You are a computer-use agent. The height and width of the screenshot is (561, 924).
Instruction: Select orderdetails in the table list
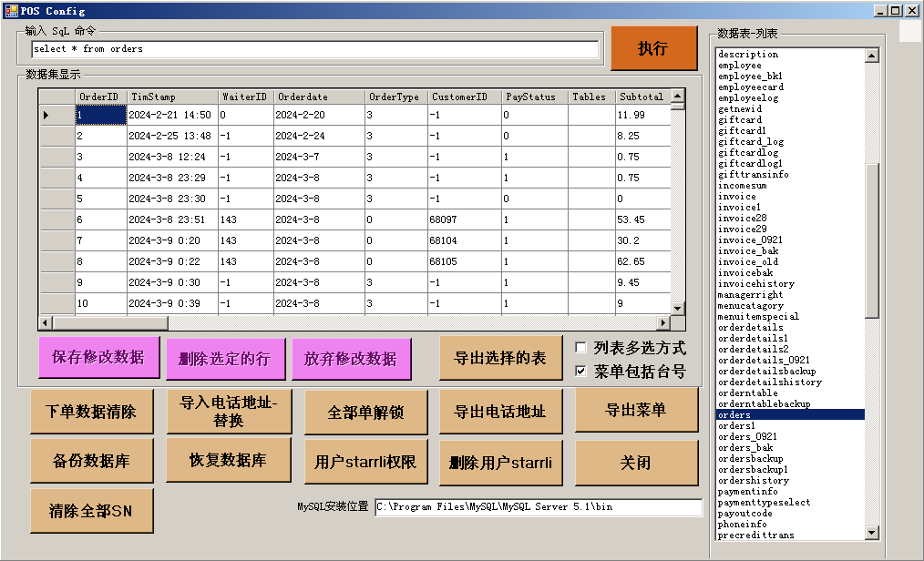click(x=750, y=328)
